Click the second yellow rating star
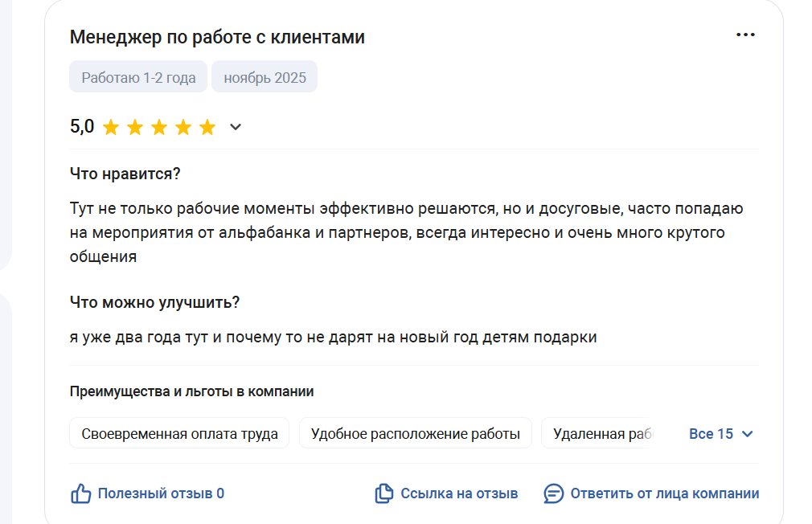Screen dimensions: 812x524 pos(135,127)
